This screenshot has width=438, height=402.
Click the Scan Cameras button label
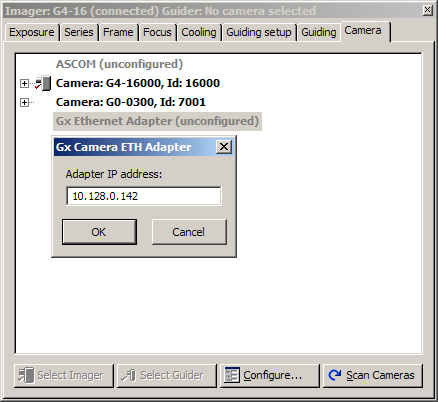click(380, 375)
